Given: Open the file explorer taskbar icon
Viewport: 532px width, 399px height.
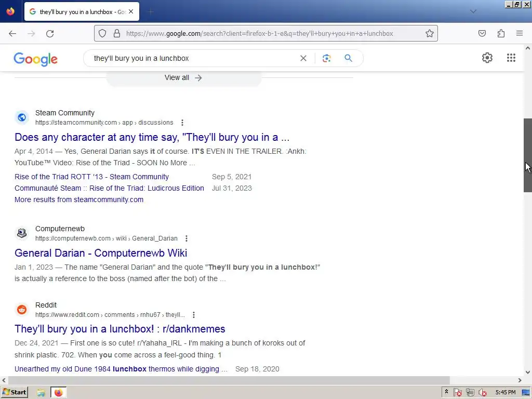Looking at the screenshot, I should (x=41, y=393).
